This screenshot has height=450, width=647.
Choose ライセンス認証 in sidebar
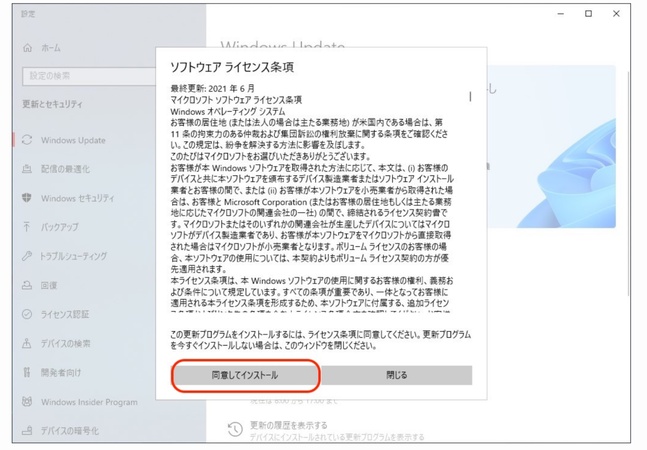tap(65, 314)
